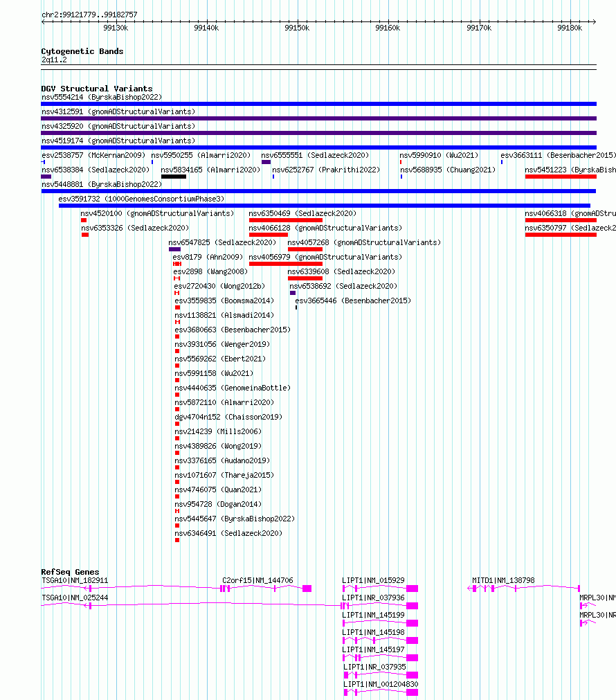Click nsv214239 (Mills2006) label

(x=218, y=431)
